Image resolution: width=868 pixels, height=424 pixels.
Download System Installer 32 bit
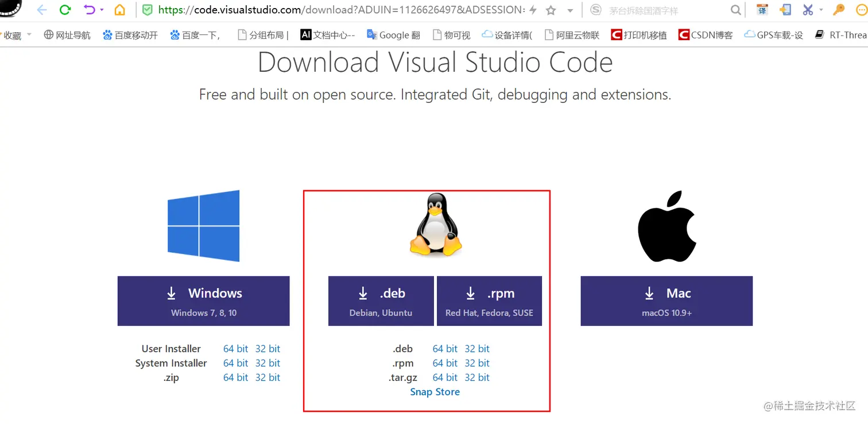[268, 363]
